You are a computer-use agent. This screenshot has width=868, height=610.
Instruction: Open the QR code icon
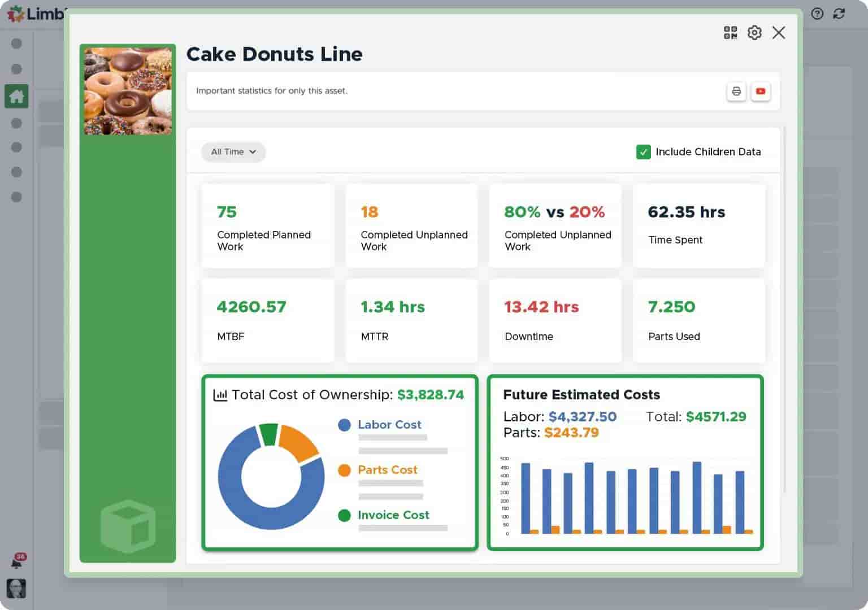[730, 33]
